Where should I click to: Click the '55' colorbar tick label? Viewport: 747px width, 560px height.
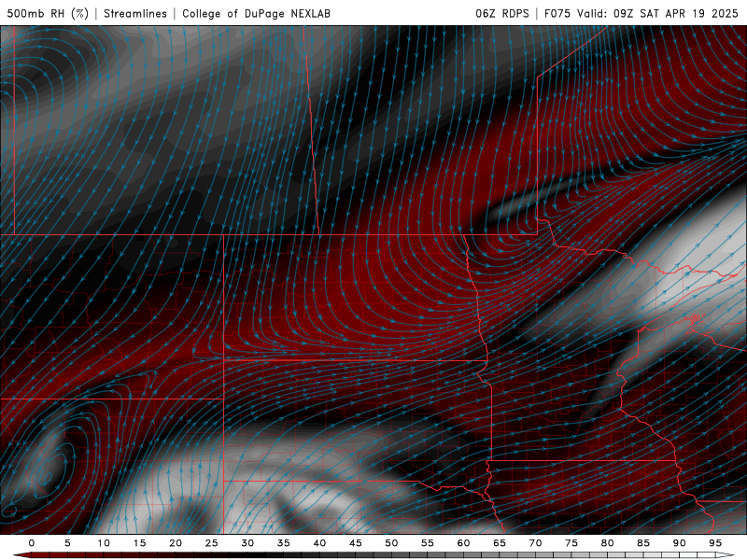click(x=428, y=543)
